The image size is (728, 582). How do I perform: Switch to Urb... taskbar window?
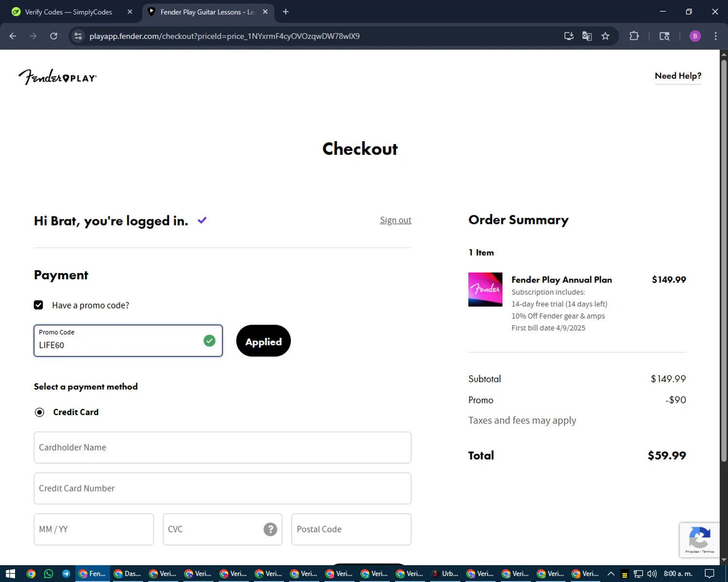click(x=446, y=574)
